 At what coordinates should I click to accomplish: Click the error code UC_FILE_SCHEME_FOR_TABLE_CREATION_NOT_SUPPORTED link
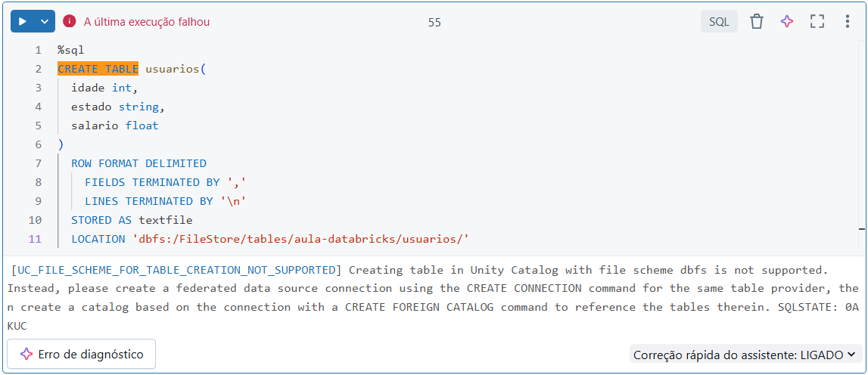coord(176,271)
